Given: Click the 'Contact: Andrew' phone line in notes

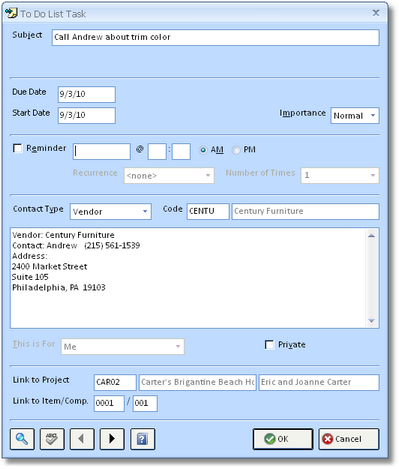Looking at the screenshot, I should pyautogui.click(x=76, y=246).
